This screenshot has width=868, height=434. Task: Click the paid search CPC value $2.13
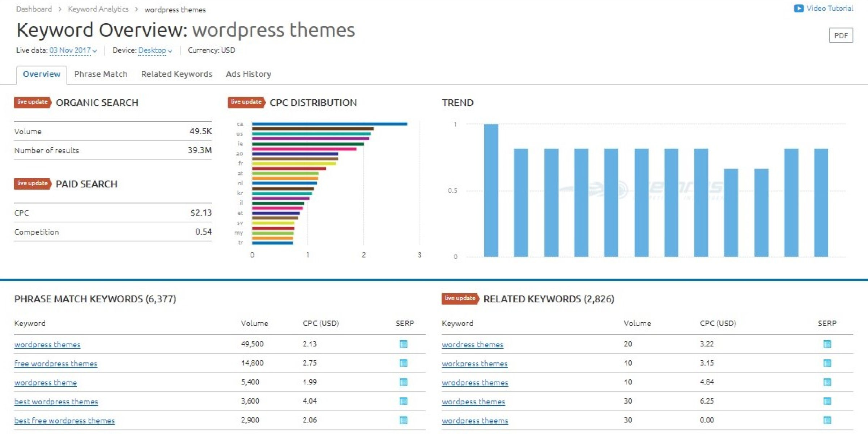click(x=201, y=213)
